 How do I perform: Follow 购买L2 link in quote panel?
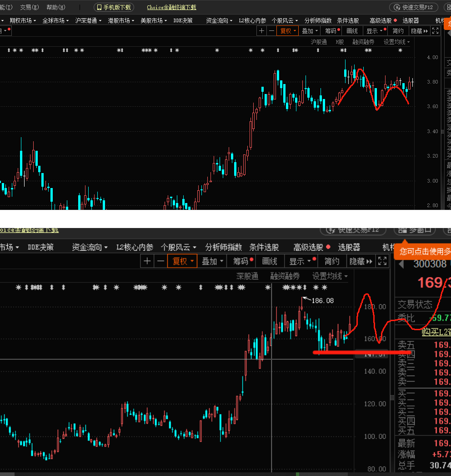coord(436,332)
